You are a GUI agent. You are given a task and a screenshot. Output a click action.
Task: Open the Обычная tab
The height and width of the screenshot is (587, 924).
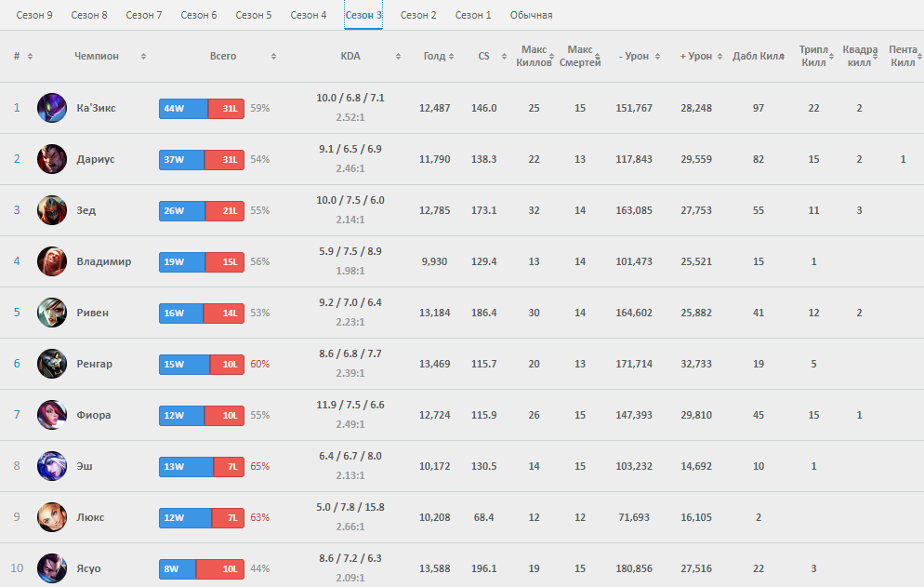coord(531,15)
